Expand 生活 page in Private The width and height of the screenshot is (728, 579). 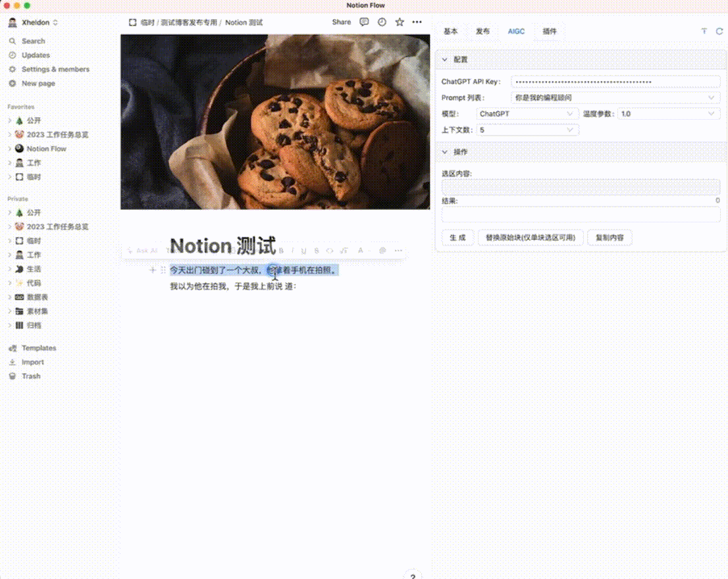click(x=10, y=268)
